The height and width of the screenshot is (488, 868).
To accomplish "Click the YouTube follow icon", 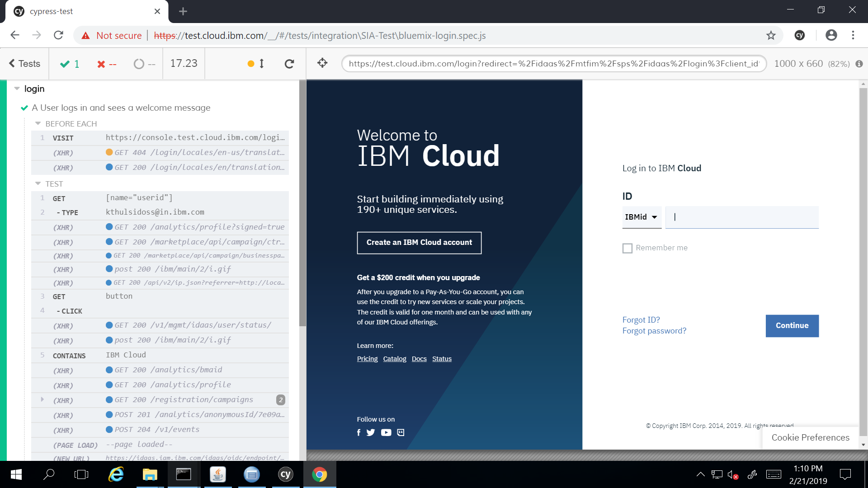I will (x=386, y=432).
